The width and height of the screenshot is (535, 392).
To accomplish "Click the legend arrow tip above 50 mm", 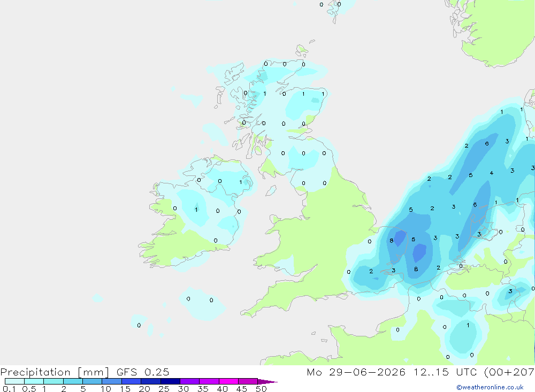I will [267, 382].
